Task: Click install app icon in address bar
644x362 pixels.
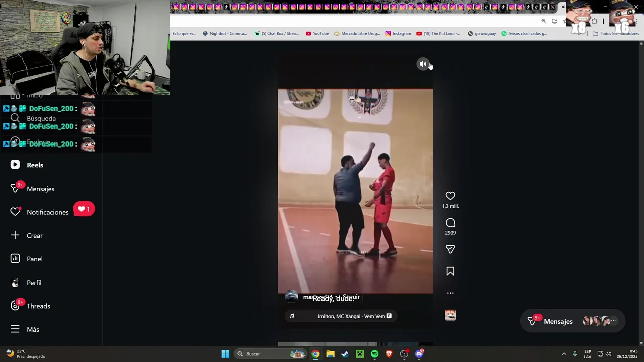Action: pyautogui.click(x=554, y=21)
